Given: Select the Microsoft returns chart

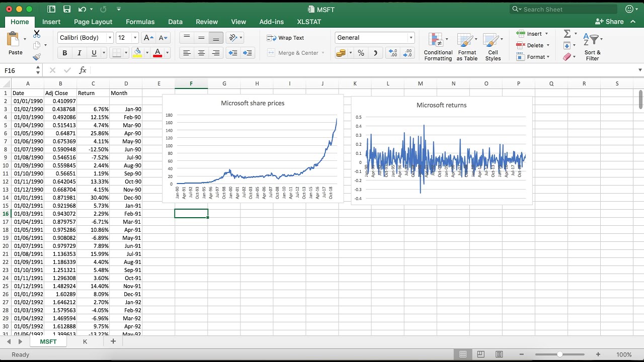Looking at the screenshot, I should [442, 150].
